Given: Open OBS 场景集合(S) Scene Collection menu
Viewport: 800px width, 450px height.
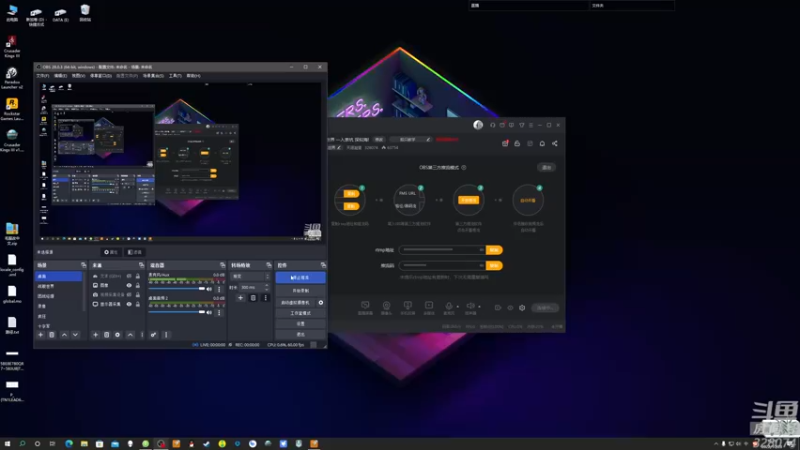Looking at the screenshot, I should [x=153, y=76].
